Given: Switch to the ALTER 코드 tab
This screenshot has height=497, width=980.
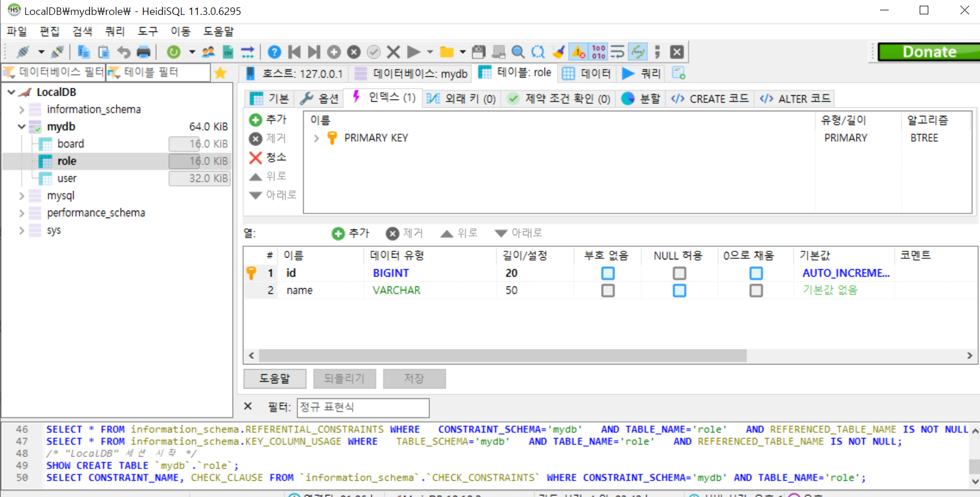Looking at the screenshot, I should [x=795, y=99].
